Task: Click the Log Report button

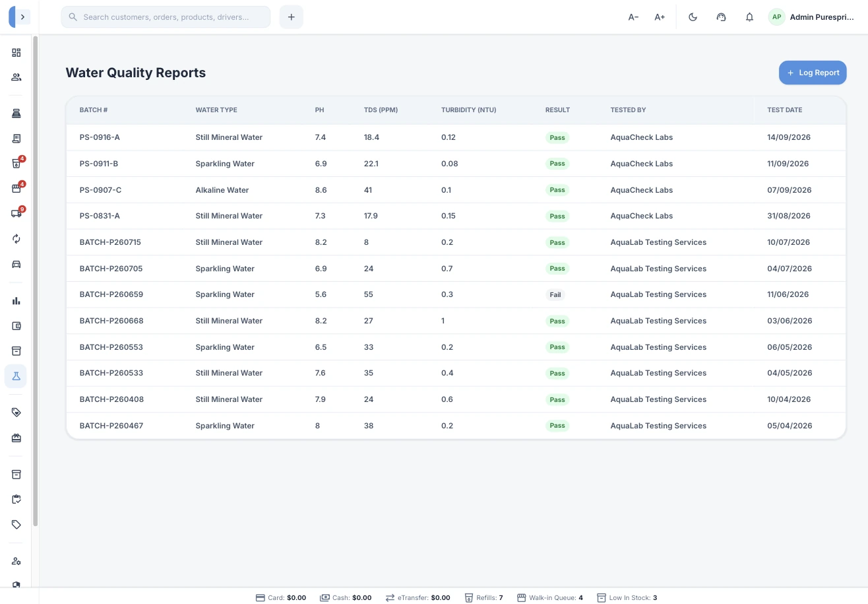Action: [x=813, y=73]
